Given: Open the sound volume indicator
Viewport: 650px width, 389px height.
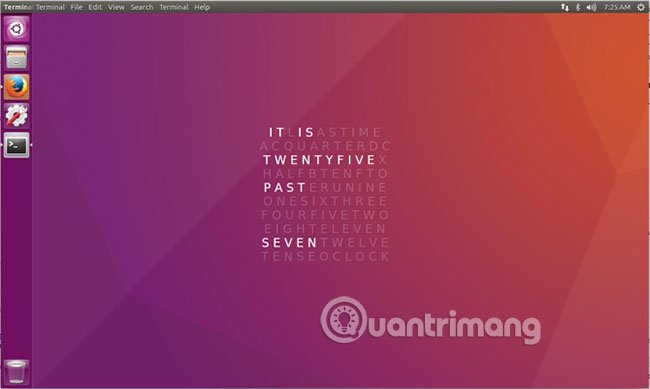Looking at the screenshot, I should coord(592,7).
